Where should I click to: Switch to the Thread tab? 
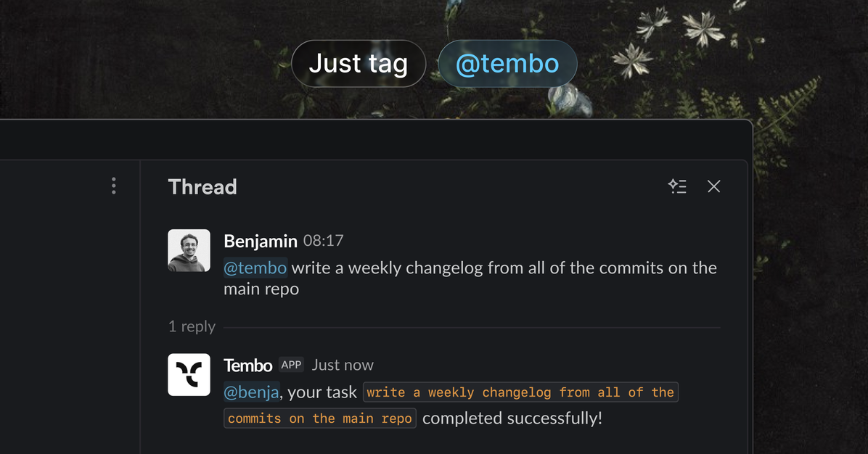pos(202,186)
